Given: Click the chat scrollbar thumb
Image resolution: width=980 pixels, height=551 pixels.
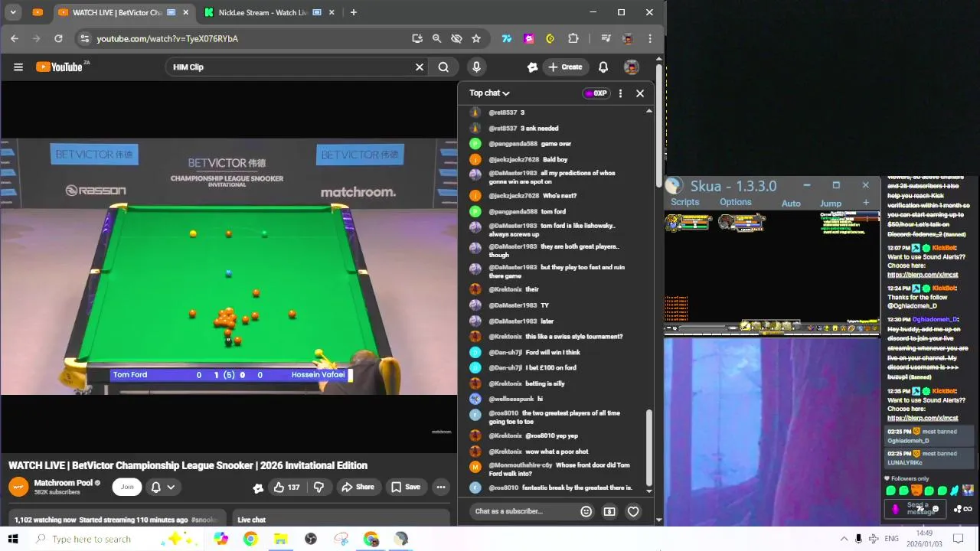Looking at the screenshot, I should tap(649, 447).
